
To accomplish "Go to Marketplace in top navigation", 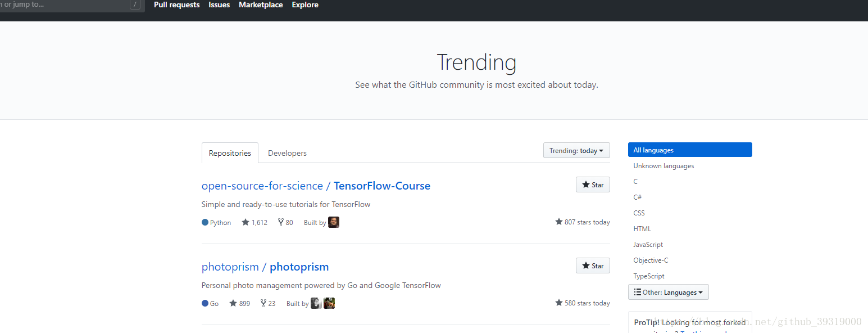I will 261,4.
